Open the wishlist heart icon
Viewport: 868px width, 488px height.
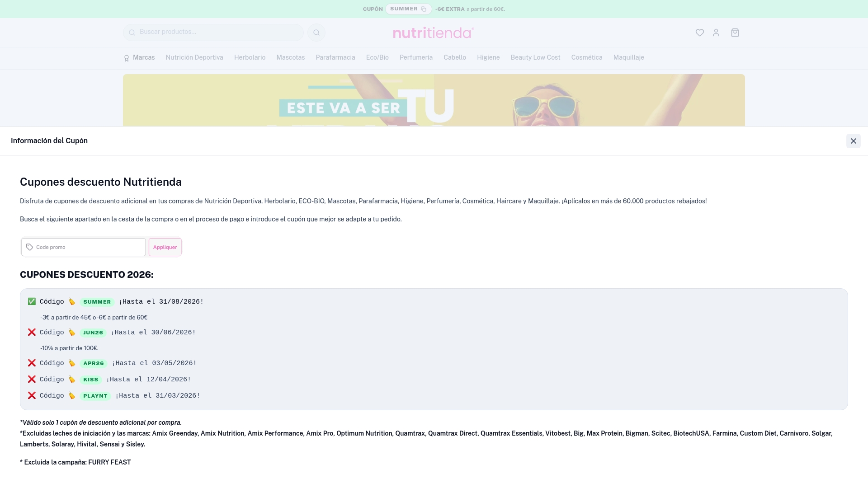[x=700, y=33]
